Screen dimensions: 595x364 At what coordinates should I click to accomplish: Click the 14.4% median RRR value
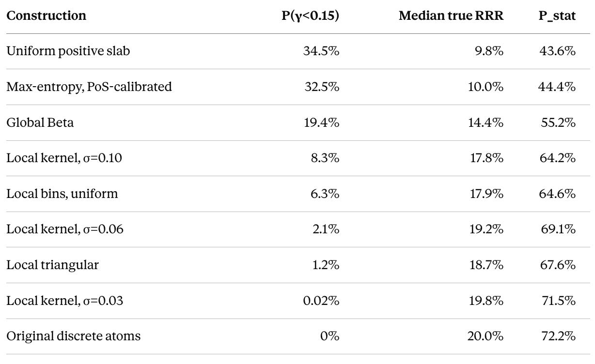[x=486, y=122]
